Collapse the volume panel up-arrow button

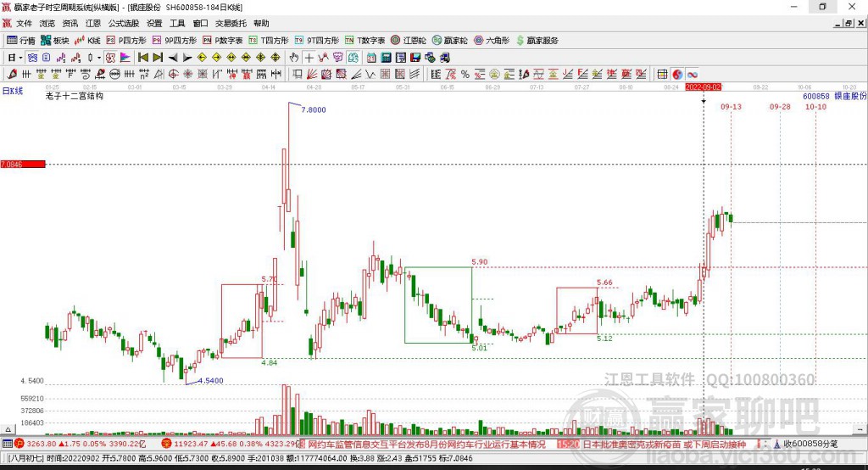(x=8, y=429)
